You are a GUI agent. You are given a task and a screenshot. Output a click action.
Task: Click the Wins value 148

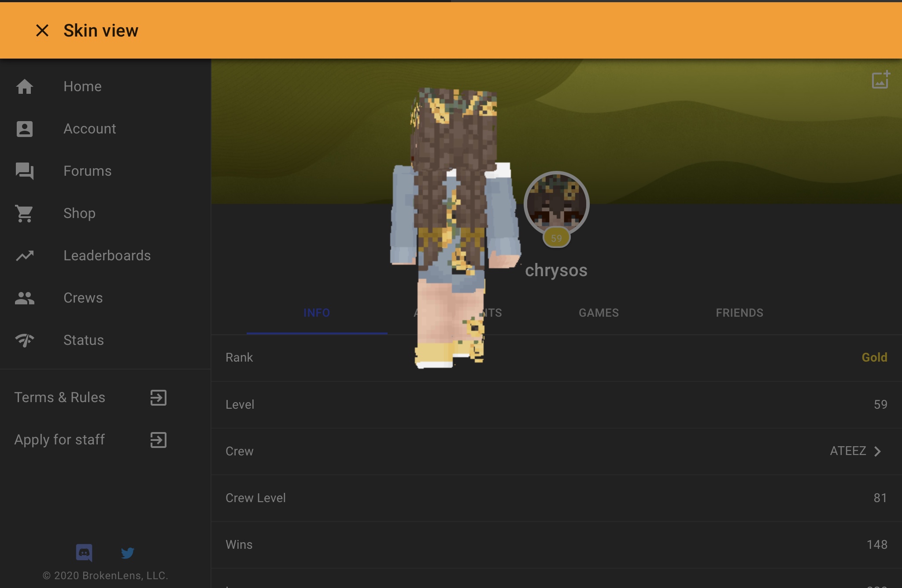(877, 544)
